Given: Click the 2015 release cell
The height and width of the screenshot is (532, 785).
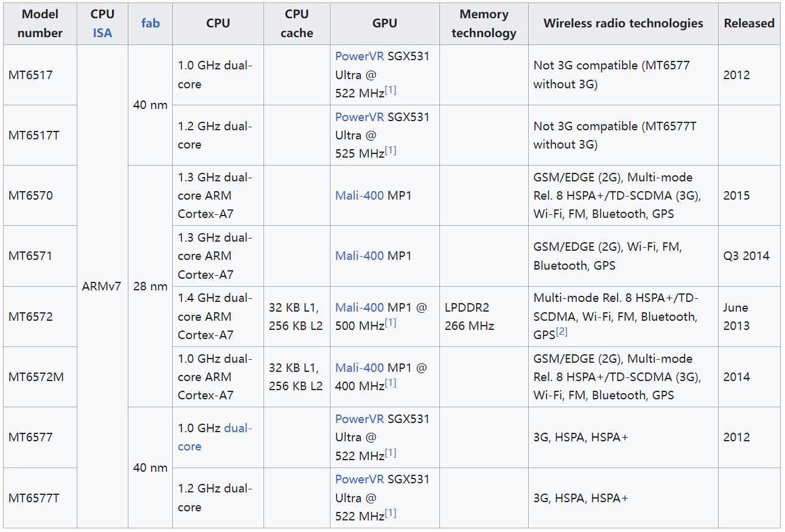Looking at the screenshot, I should click(749, 195).
